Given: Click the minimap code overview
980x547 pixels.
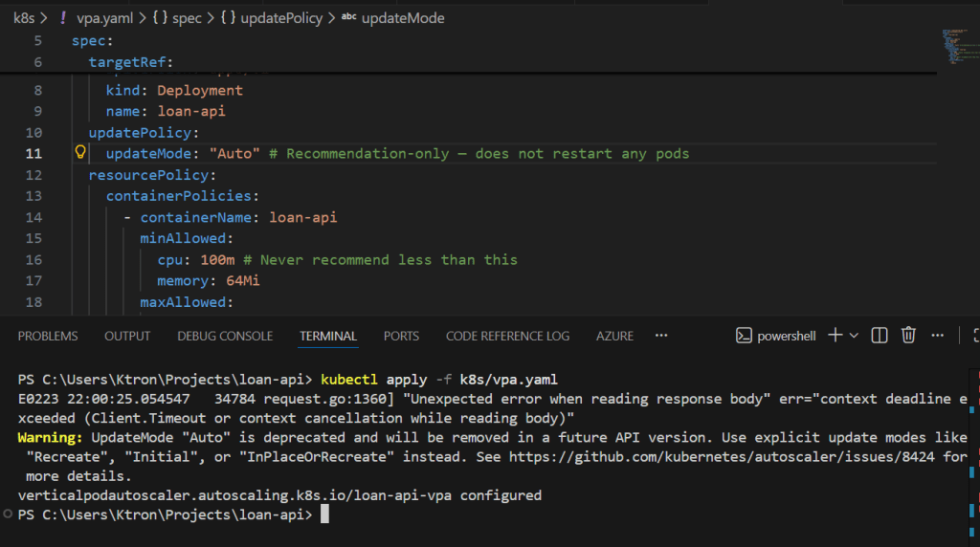Looking at the screenshot, I should 955,48.
